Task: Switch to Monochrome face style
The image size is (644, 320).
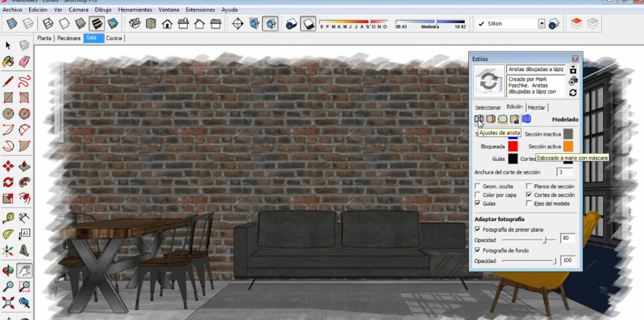Action: tap(113, 23)
